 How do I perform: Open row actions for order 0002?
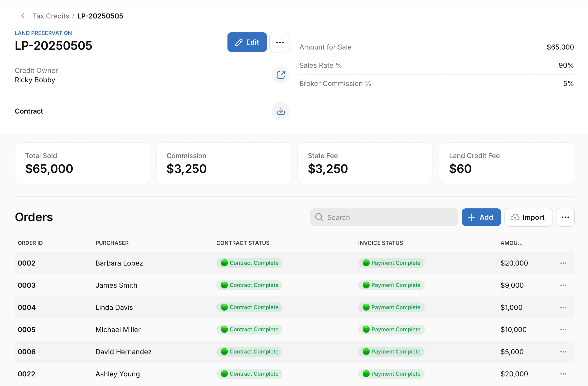pos(563,263)
